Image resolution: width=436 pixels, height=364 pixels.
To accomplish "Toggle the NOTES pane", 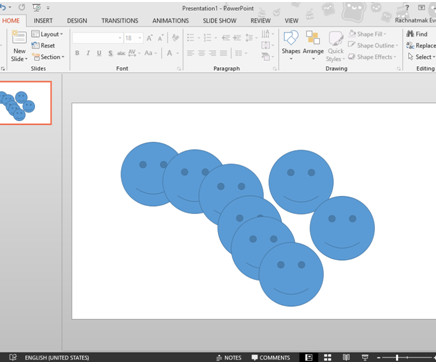I will 229,358.
